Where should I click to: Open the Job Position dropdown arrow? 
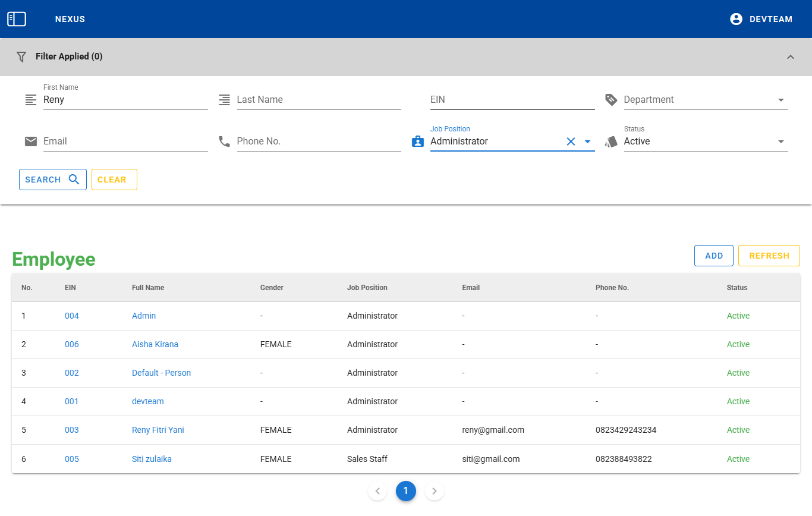587,141
